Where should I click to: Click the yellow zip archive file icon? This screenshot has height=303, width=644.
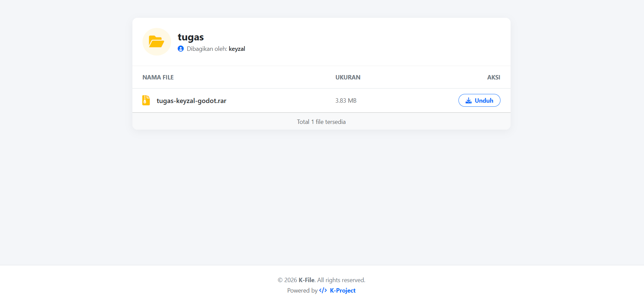(x=146, y=100)
